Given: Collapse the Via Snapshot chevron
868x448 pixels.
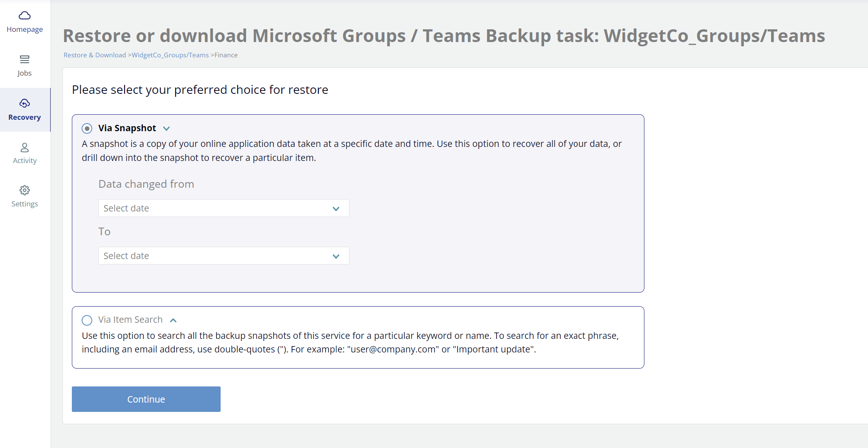Looking at the screenshot, I should tap(167, 129).
